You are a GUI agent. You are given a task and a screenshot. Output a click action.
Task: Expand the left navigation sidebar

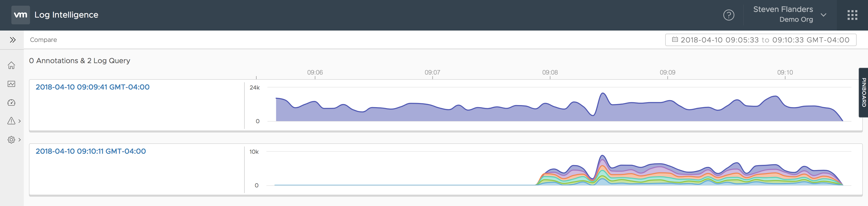tap(12, 40)
